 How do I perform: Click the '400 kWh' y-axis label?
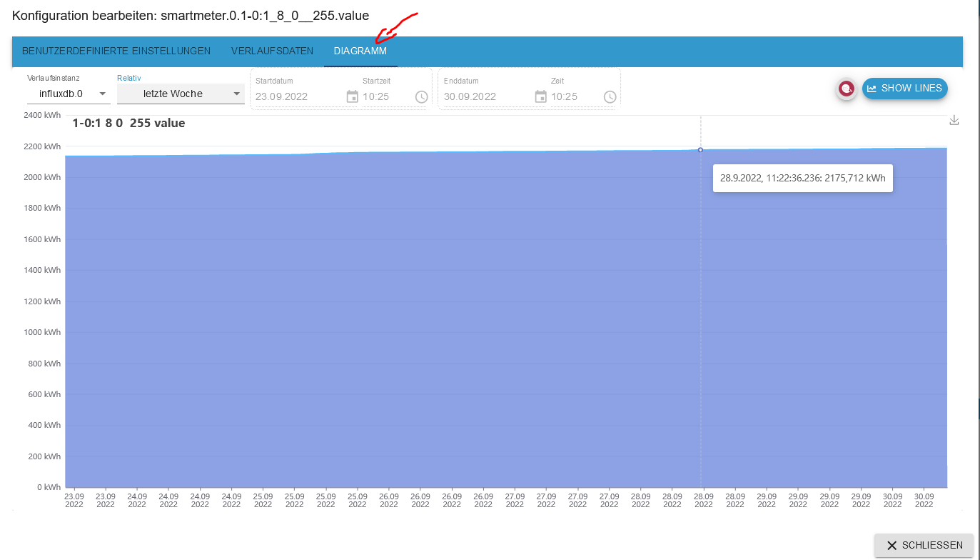(x=44, y=426)
